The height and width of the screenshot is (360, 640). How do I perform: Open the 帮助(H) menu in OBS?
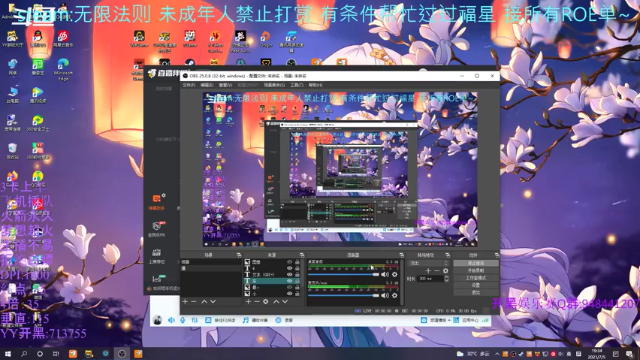[x=315, y=85]
